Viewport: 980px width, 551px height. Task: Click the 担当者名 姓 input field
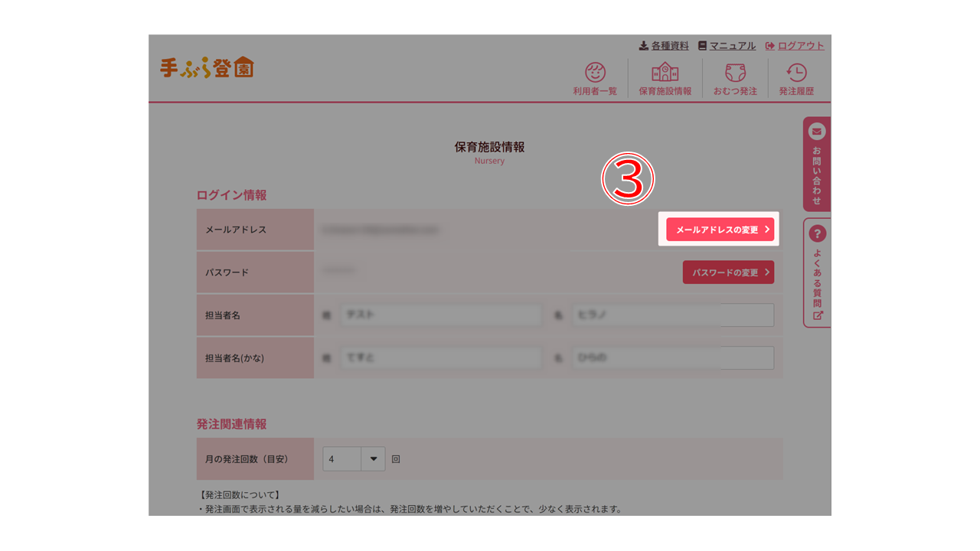[440, 315]
